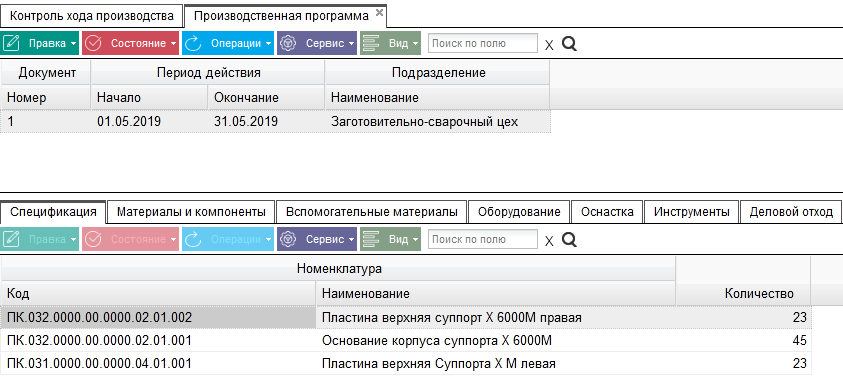Image resolution: width=843 pixels, height=391 pixels.
Task: Run the lower panel search with the magnifier icon
Action: 569,239
